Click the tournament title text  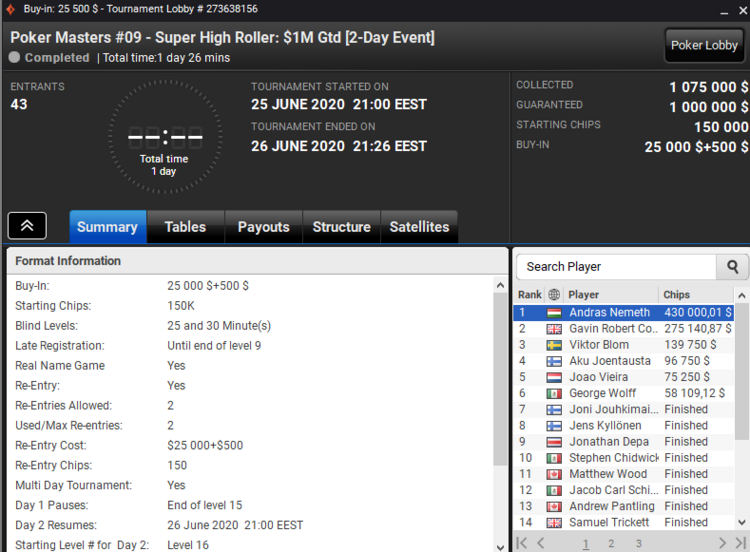pyautogui.click(x=222, y=38)
